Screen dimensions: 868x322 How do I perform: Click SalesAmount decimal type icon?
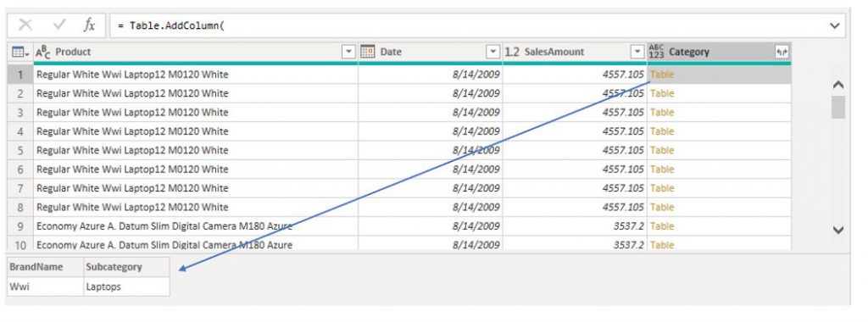click(x=512, y=52)
